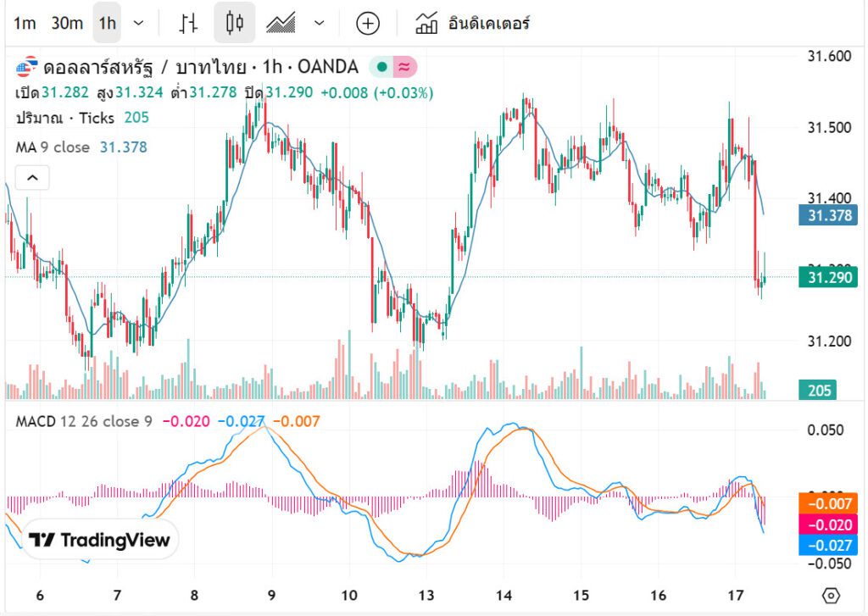This screenshot has height=616, width=868.
Task: Click the USD/THB flag symbol icon
Action: click(27, 67)
